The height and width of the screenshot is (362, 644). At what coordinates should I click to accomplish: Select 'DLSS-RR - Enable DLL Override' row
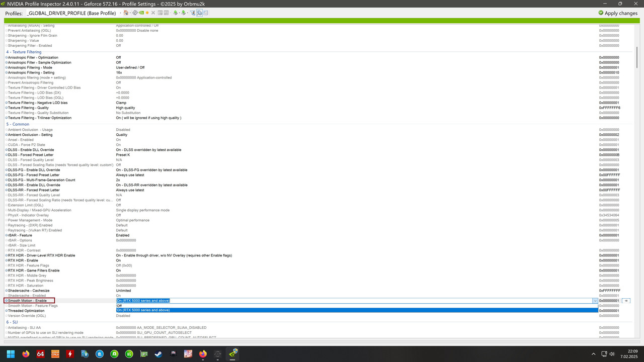coord(319,185)
